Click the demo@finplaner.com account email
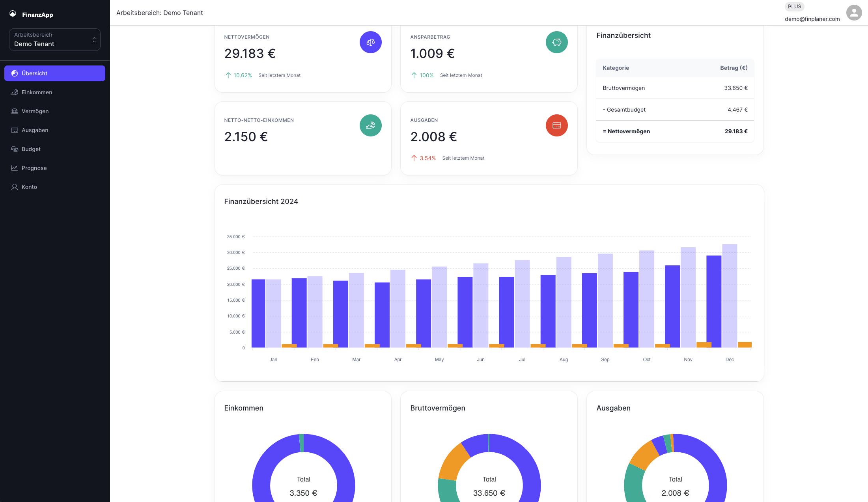 click(x=812, y=19)
